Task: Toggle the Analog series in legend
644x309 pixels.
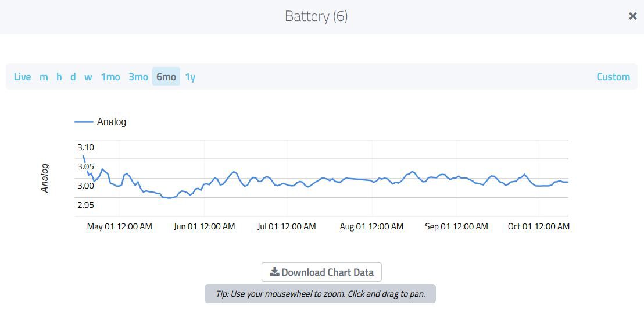Action: pos(111,122)
